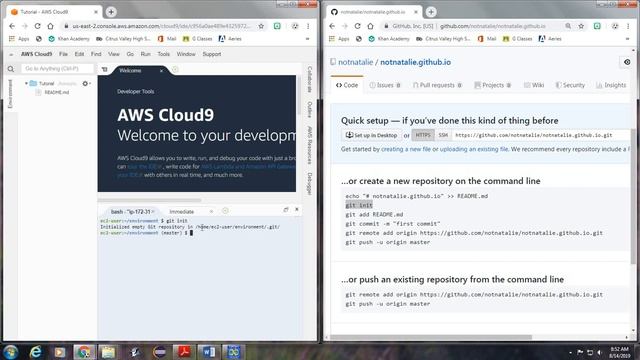The image size is (640, 360).
Task: Open the Collaborate side panel in Cloud9
Action: [x=310, y=80]
